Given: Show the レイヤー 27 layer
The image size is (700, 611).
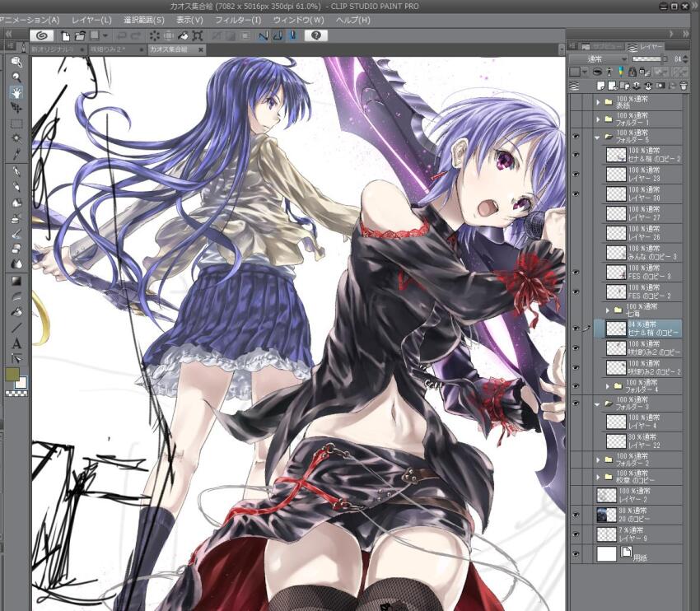Looking at the screenshot, I should click(576, 213).
